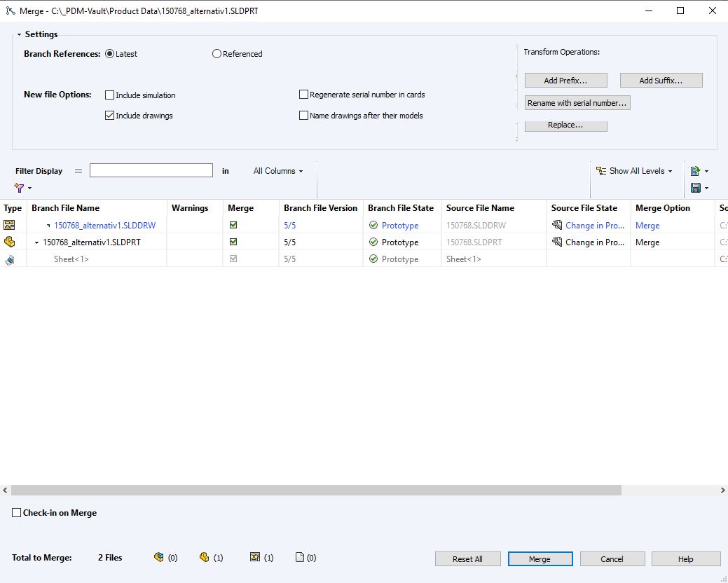Select the Referenced branch option

[x=217, y=54]
